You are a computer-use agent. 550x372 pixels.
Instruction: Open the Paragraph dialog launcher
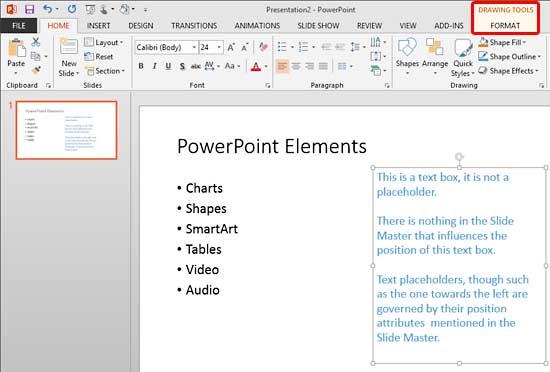coord(387,86)
